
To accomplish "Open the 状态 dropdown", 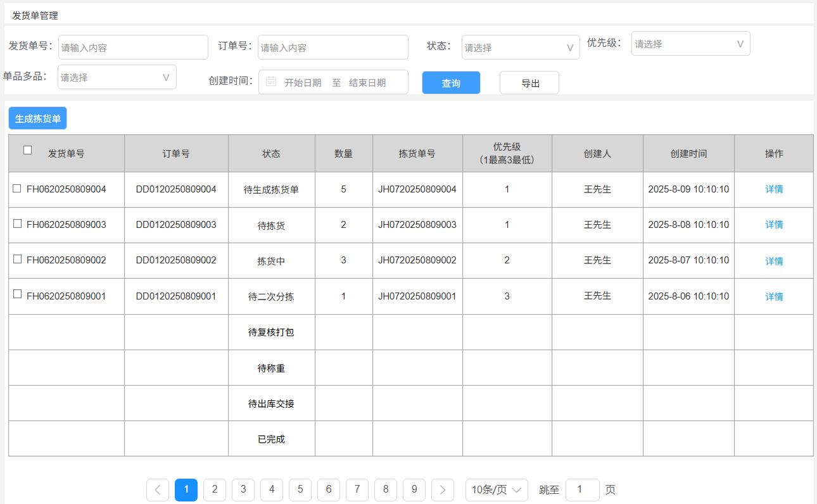I will pos(521,47).
